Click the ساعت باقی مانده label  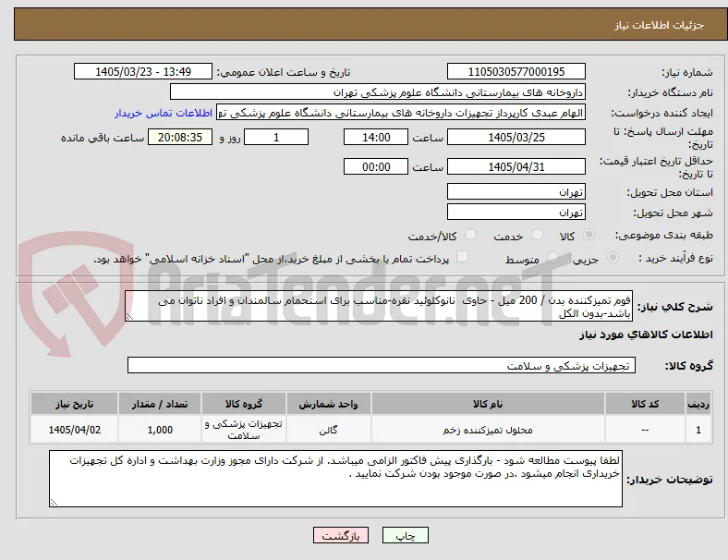pos(103,138)
